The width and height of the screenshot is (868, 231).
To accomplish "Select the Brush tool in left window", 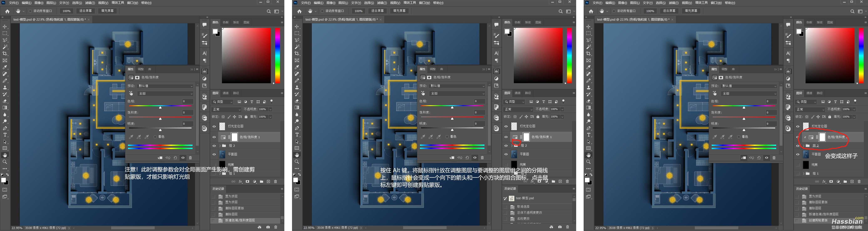I will coord(5,81).
